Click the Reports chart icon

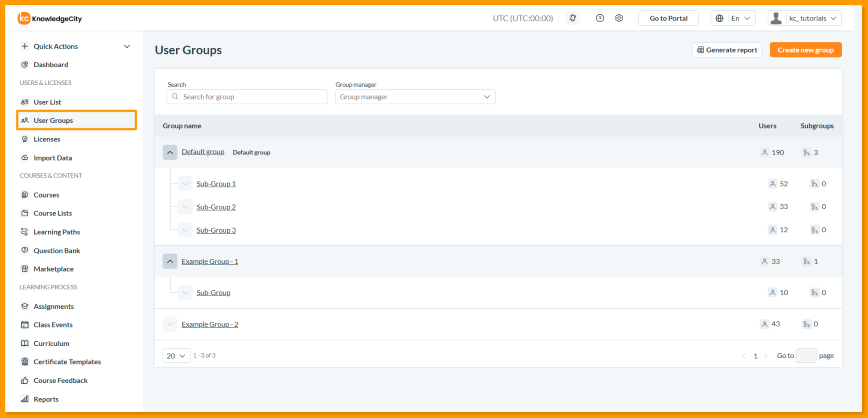click(25, 399)
